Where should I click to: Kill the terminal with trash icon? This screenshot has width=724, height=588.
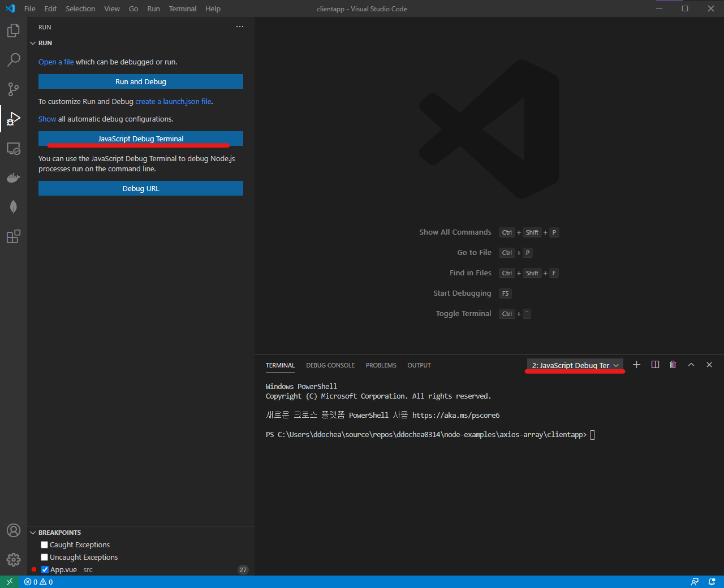[x=673, y=365]
